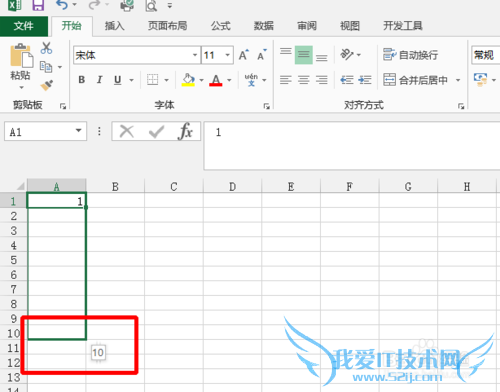This screenshot has height=392, width=500.
Task: Click the Center align icon
Action: point(304,80)
